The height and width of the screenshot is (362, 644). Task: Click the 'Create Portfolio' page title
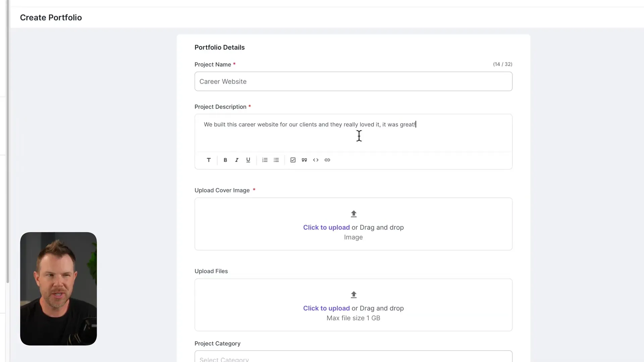coord(51,17)
